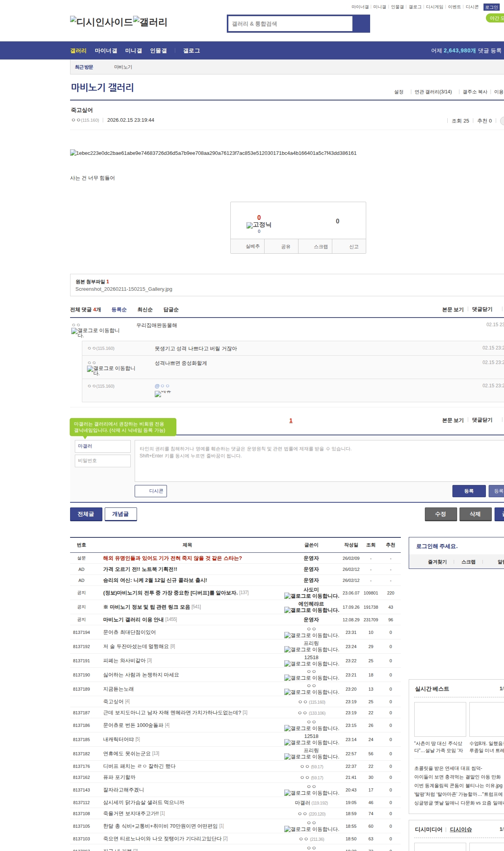The height and width of the screenshot is (851, 504).
Task: Click the 디시콘 image in last reply
Action: pos(163,393)
